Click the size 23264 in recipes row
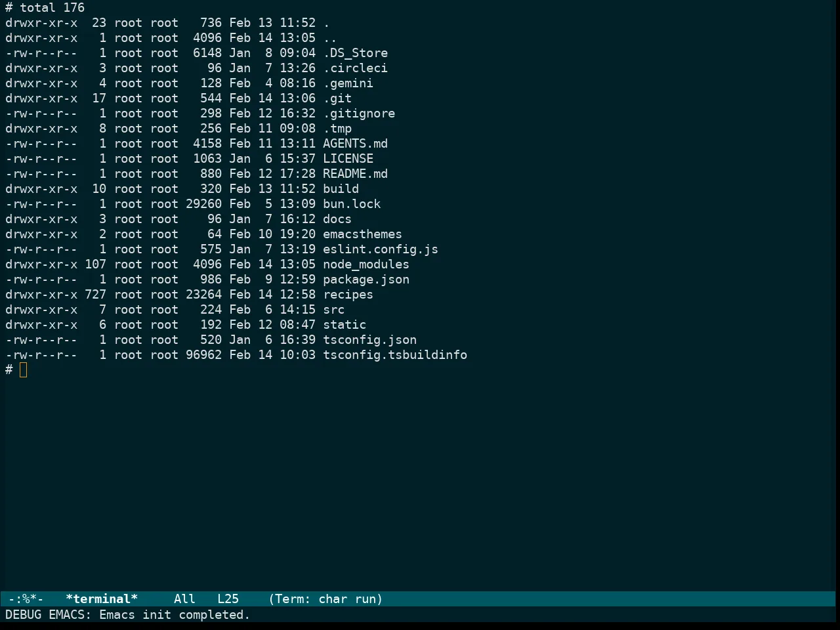 click(203, 295)
